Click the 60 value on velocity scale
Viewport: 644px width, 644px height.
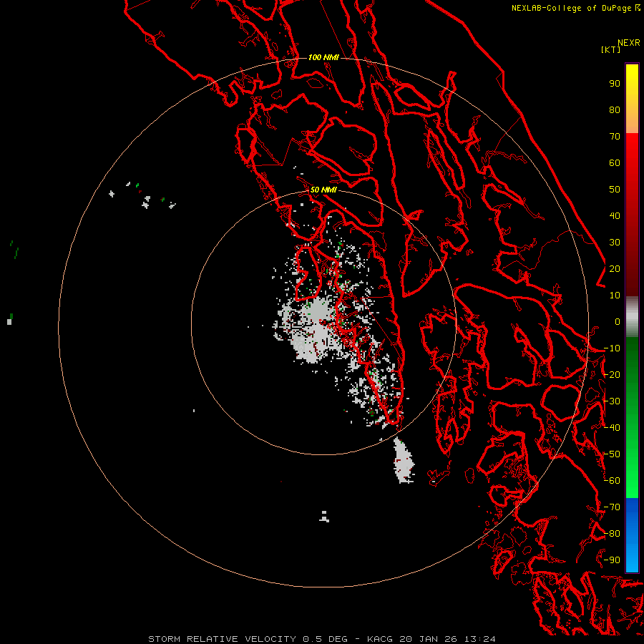(615, 162)
